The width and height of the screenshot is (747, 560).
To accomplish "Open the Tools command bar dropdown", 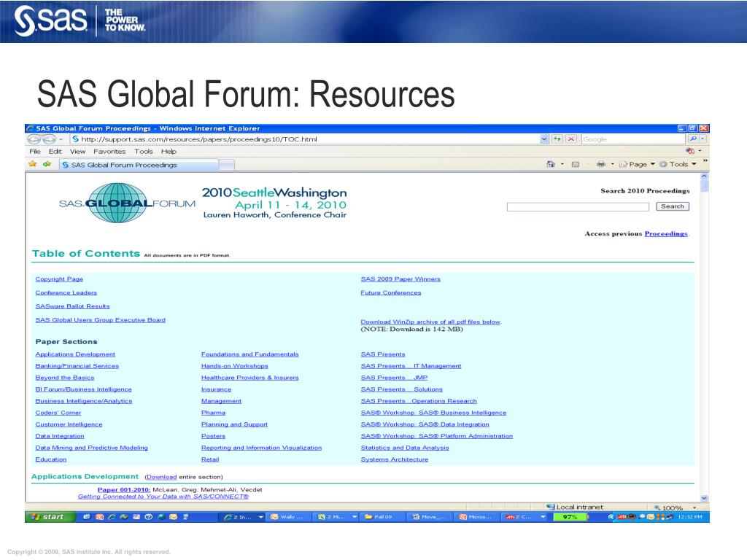I will click(x=678, y=164).
